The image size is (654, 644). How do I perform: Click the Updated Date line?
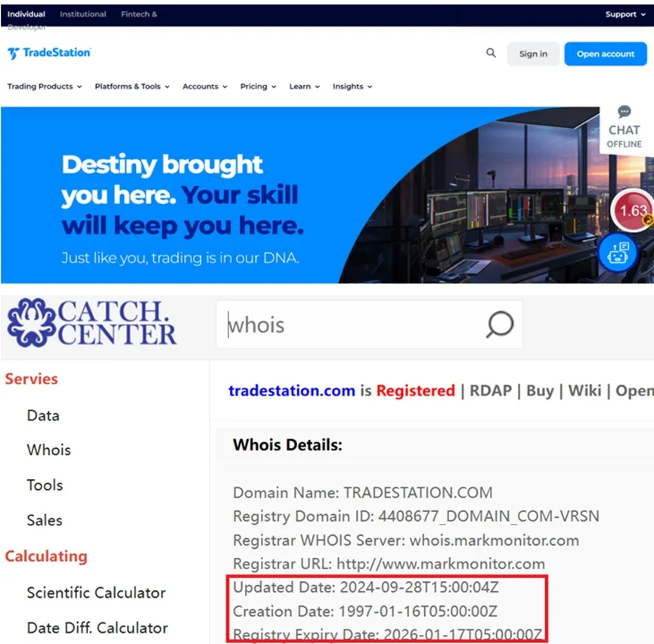[366, 587]
